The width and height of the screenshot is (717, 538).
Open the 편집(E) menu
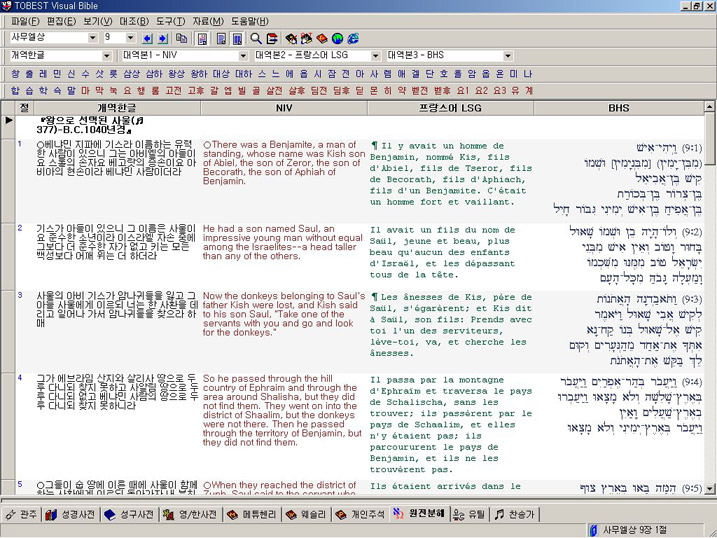click(x=61, y=21)
